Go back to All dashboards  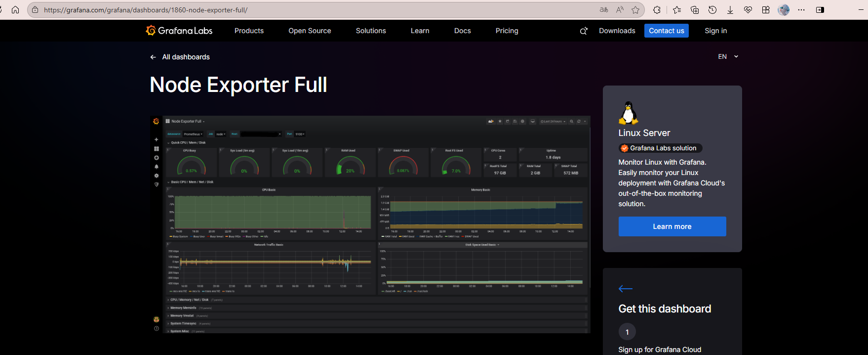186,57
